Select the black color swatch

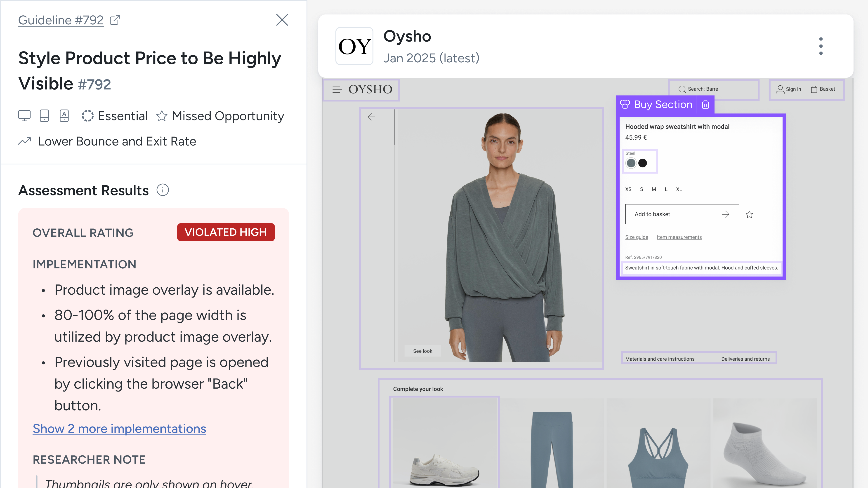point(643,163)
